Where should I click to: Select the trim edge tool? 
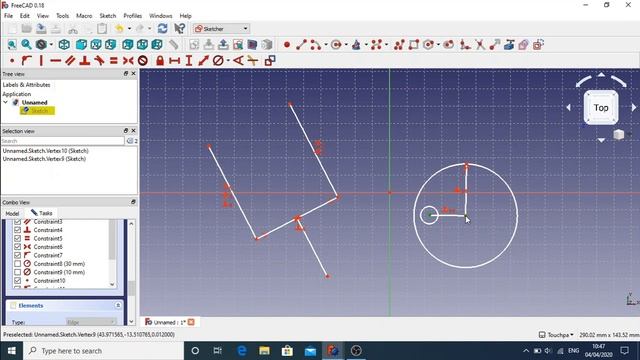[480, 44]
